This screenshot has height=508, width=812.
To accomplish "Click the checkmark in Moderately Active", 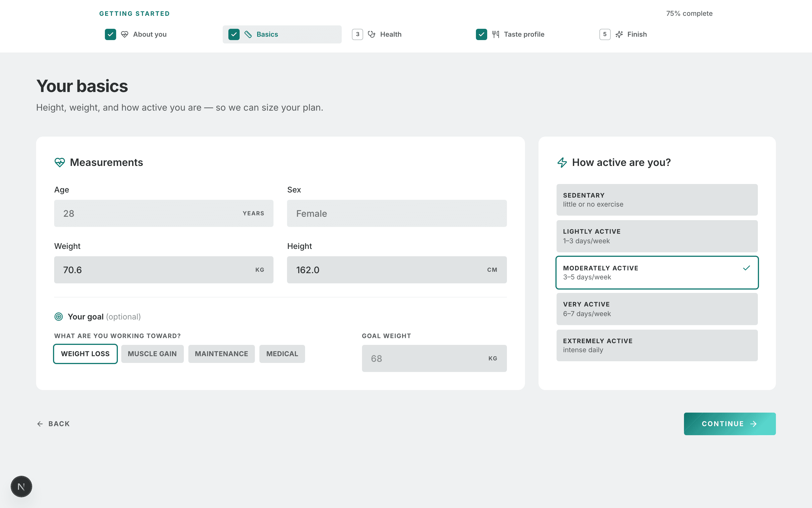I will 746,268.
